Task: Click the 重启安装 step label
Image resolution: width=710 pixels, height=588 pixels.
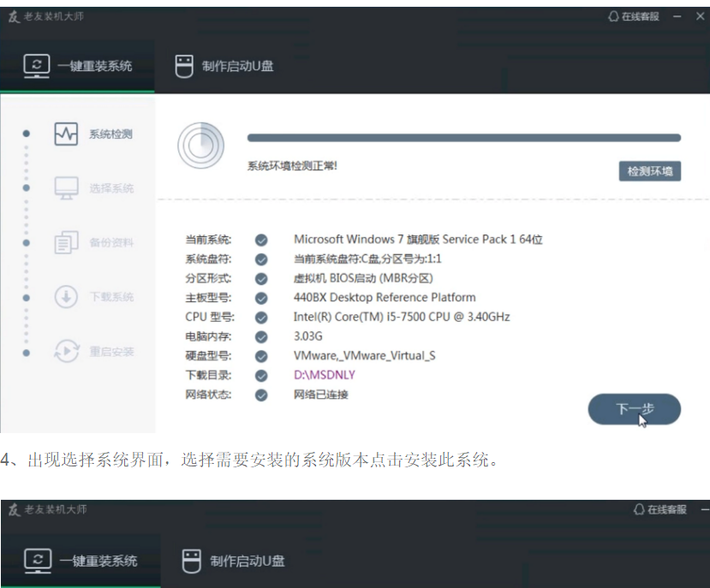Action: tap(111, 352)
